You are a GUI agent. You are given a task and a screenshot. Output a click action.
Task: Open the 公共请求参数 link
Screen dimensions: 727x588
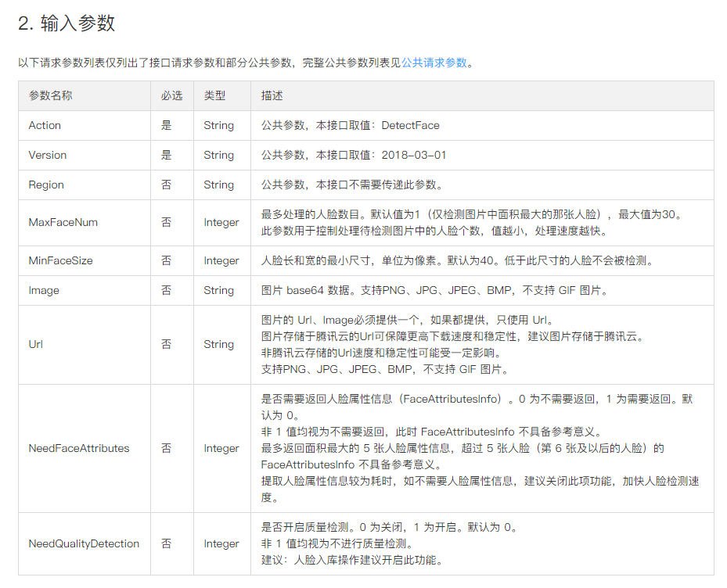(434, 63)
